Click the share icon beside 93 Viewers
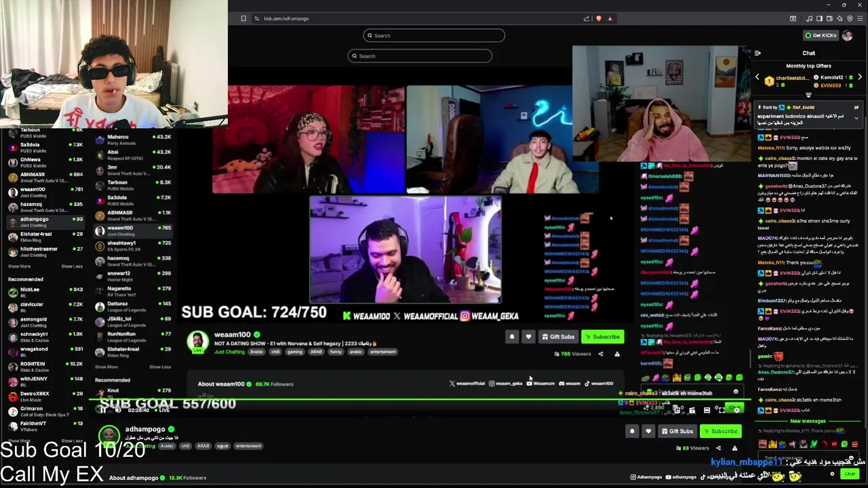Image resolution: width=868 pixels, height=488 pixels. [719, 448]
